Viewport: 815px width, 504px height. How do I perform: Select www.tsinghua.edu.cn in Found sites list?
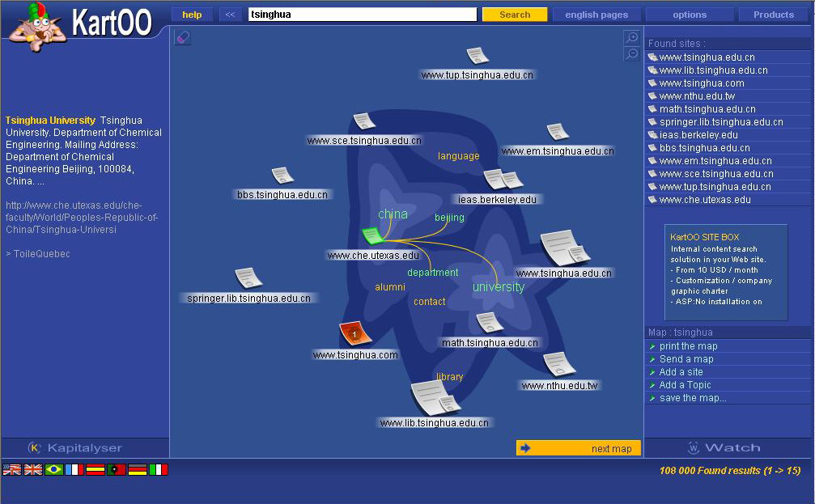[728, 57]
